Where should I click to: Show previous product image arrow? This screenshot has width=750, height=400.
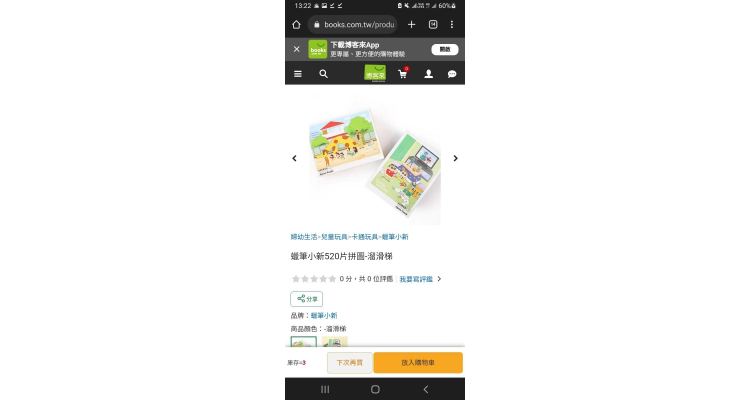pos(294,158)
